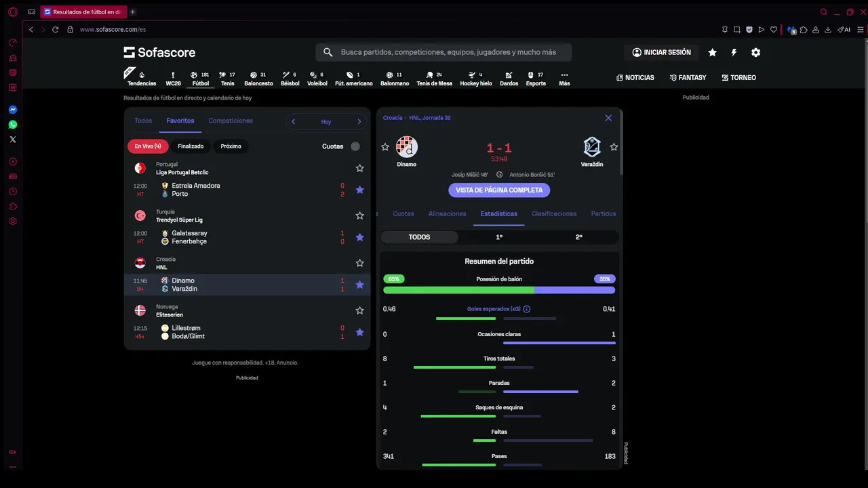
Task: Select the Dardos sport icon
Action: pos(509,79)
